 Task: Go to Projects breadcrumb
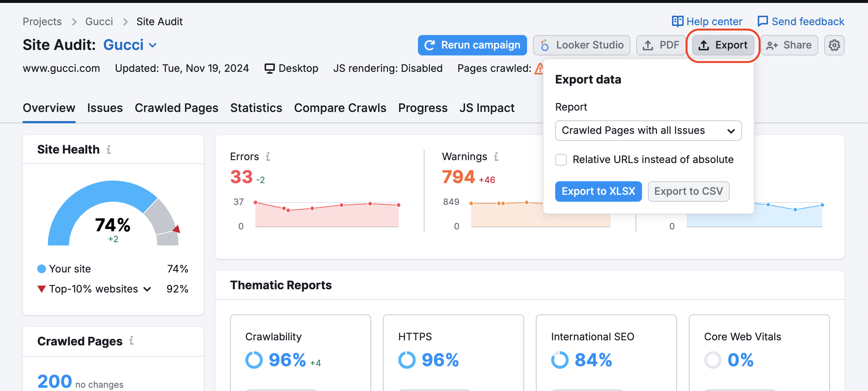pos(42,22)
